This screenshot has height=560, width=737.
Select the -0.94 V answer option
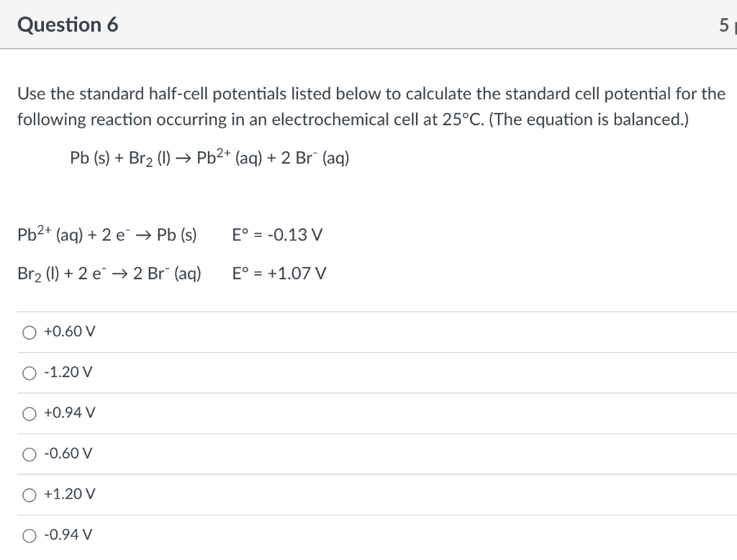tap(29, 535)
